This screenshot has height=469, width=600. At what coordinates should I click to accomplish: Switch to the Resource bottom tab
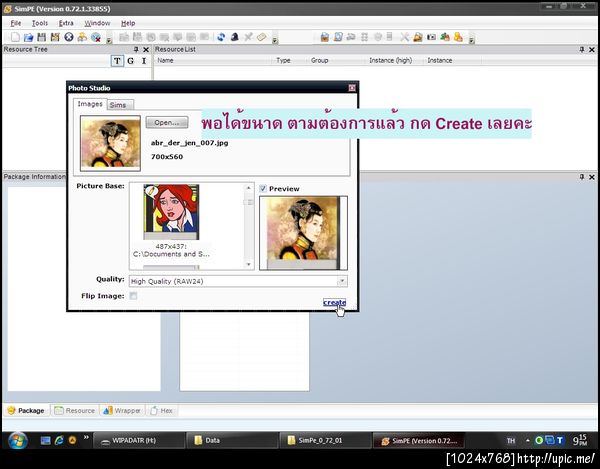click(x=75, y=410)
